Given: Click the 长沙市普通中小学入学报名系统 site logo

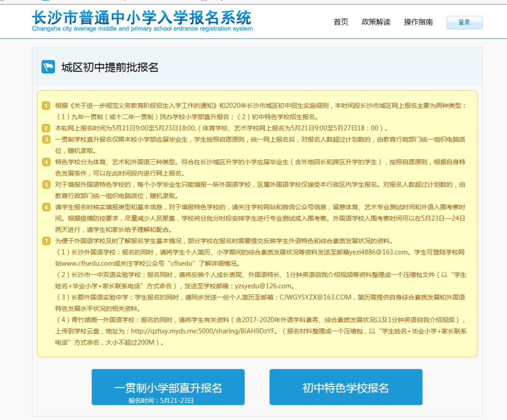Looking at the screenshot, I should coord(141,21).
